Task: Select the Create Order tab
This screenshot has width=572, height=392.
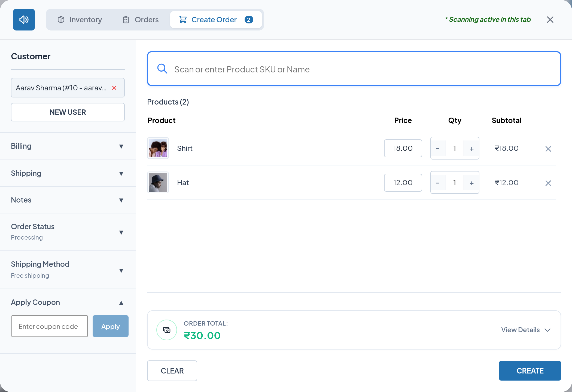Action: 216,20
